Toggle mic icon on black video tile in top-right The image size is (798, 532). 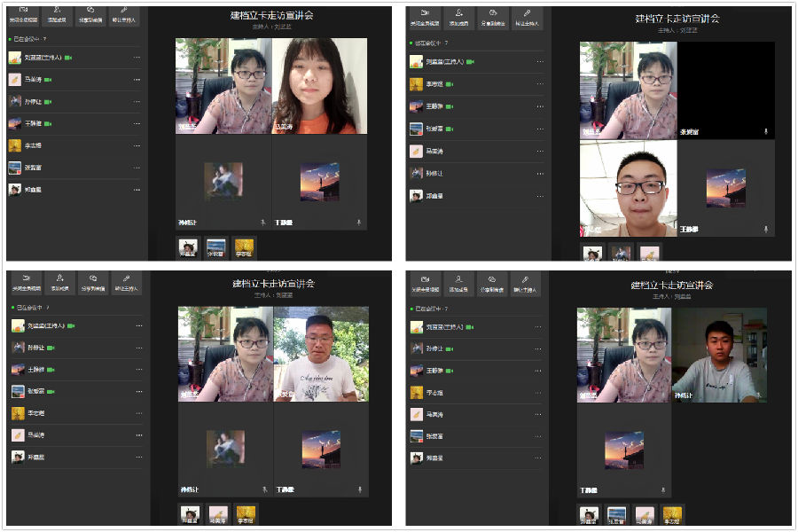point(765,131)
